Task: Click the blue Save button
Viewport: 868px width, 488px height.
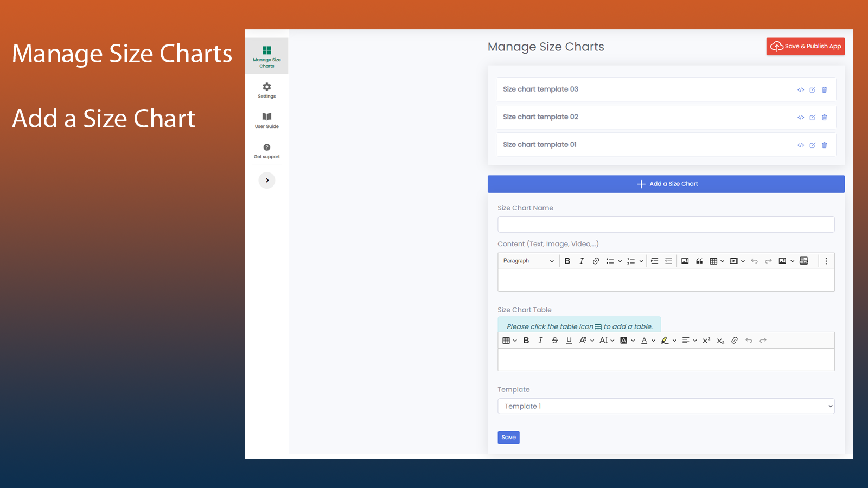Action: tap(508, 438)
